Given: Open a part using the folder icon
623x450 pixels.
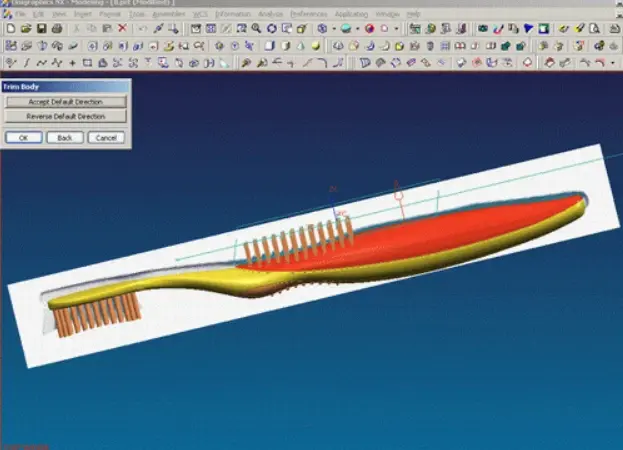Looking at the screenshot, I should (26, 28).
